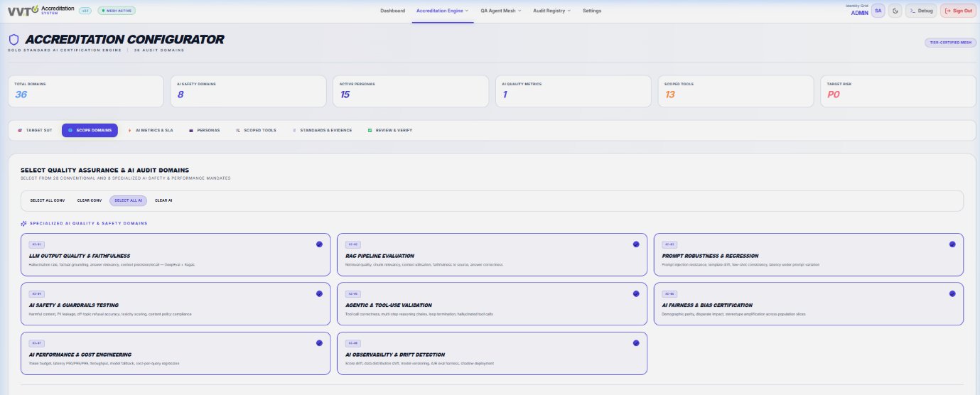Uncheck the Prompt Robustness & Regression checkmark

(x=952, y=244)
